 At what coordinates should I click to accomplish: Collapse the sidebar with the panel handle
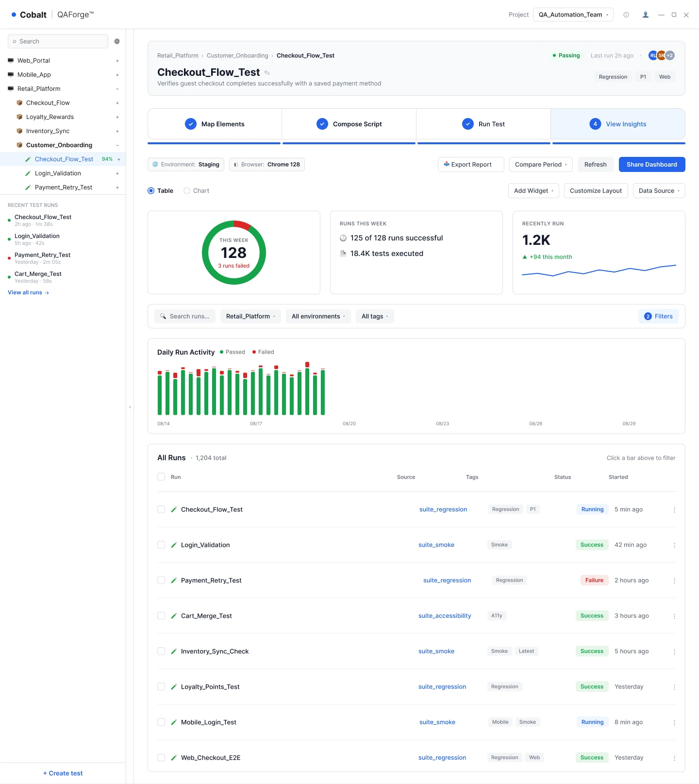tap(130, 407)
